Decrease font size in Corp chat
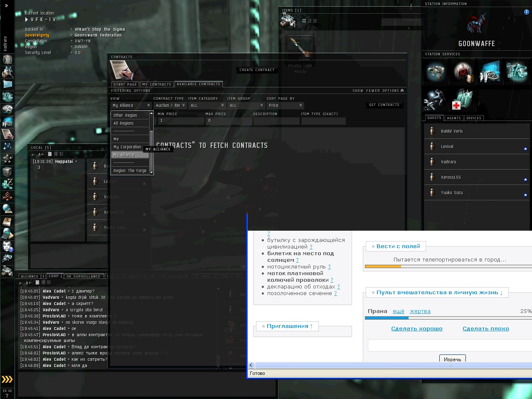This screenshot has height=399, width=532. (x=21, y=283)
